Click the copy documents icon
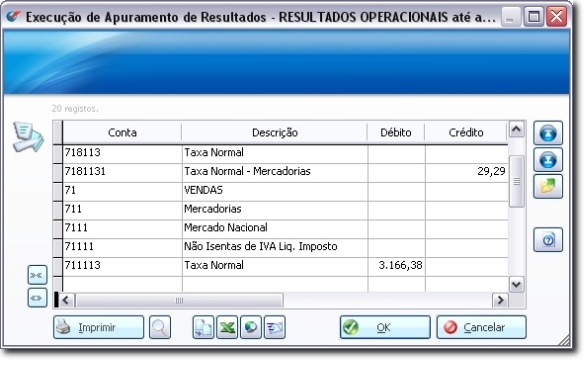584x365 pixels. (x=203, y=327)
